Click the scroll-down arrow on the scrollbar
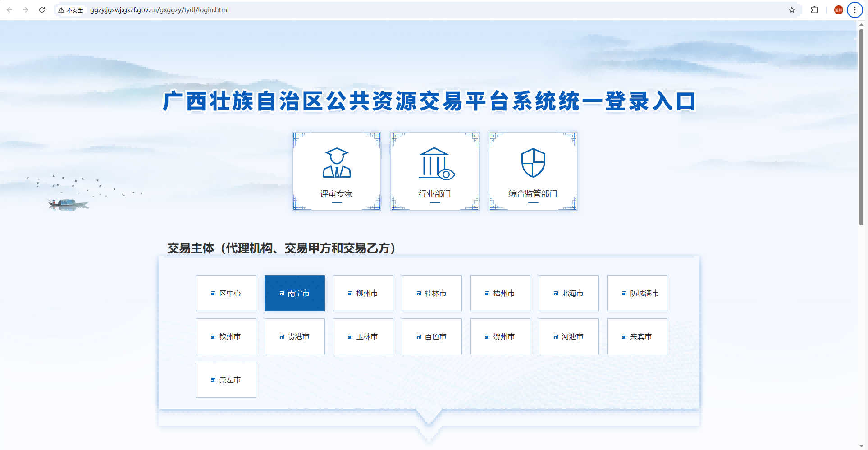 point(862,445)
